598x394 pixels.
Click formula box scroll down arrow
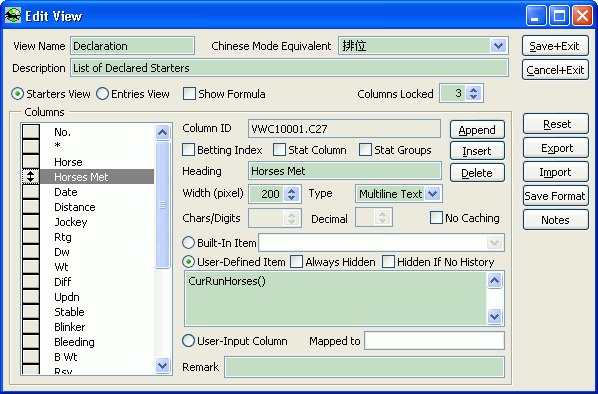(x=495, y=316)
